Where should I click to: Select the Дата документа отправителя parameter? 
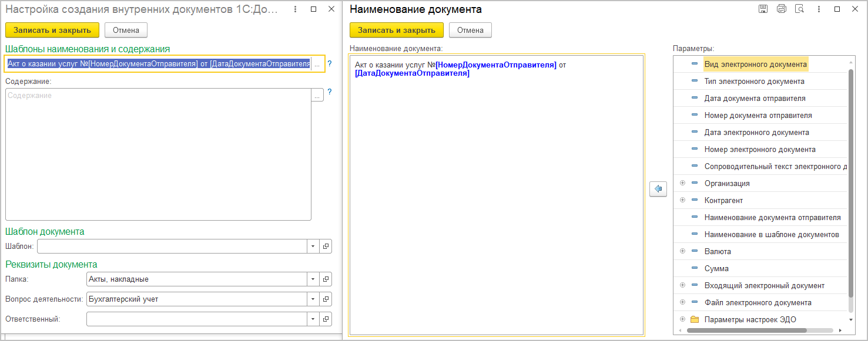[755, 98]
